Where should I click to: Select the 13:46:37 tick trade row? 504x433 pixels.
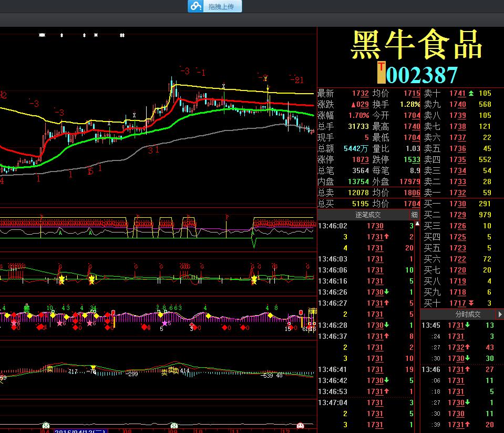tap(366, 336)
